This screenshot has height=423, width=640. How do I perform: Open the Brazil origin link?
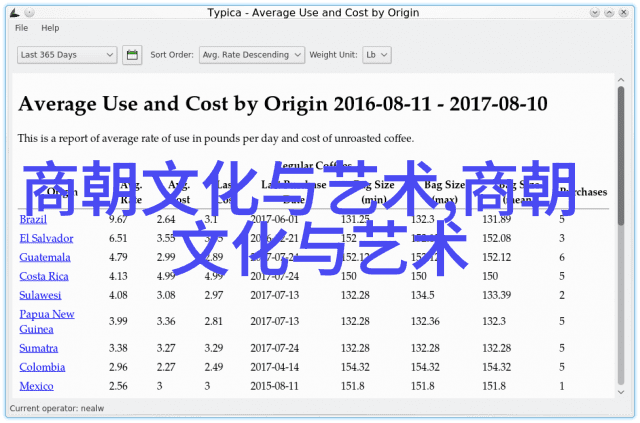pyautogui.click(x=33, y=219)
